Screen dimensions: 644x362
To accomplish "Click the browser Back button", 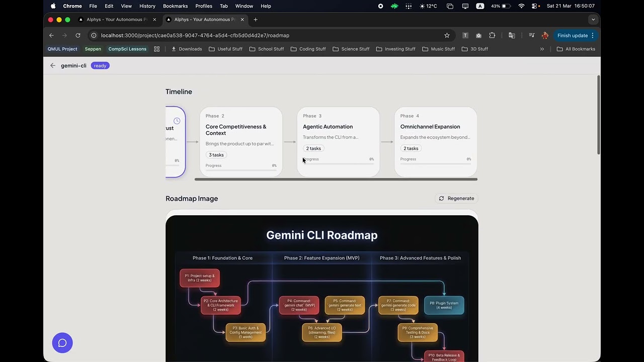I will pos(51,35).
